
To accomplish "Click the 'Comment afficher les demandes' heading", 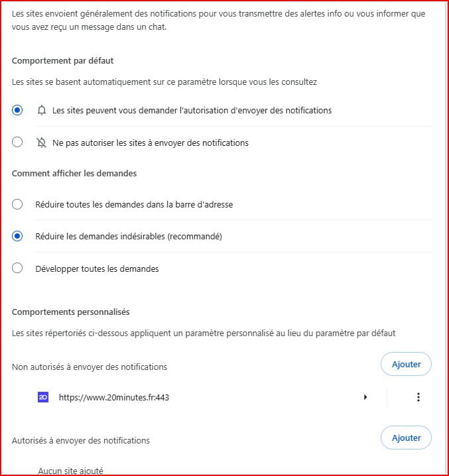I will coord(74,173).
